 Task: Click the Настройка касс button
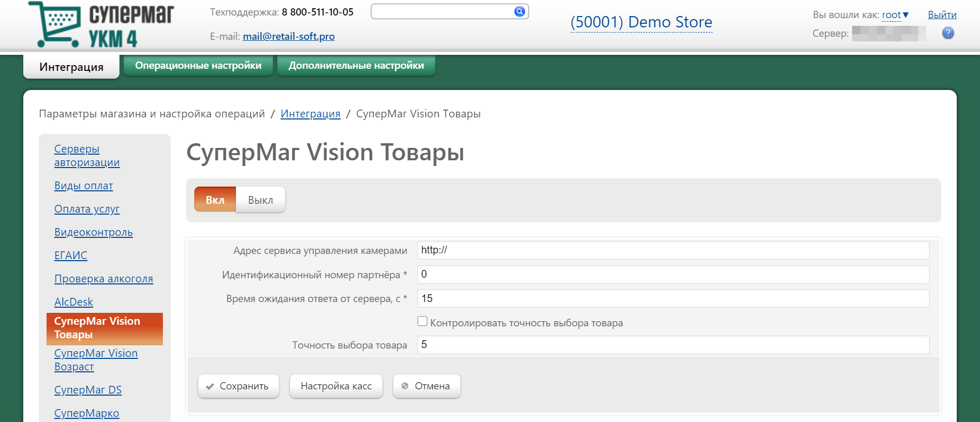336,386
